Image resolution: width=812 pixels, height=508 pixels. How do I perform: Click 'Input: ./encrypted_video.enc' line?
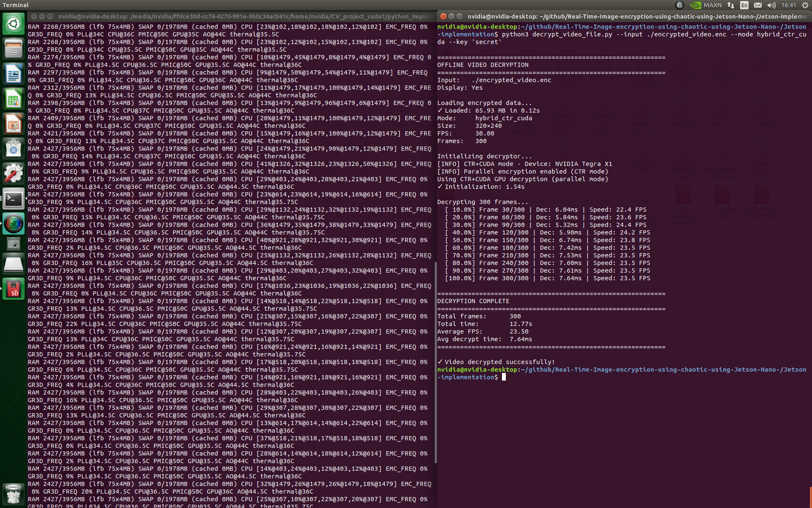[494, 80]
